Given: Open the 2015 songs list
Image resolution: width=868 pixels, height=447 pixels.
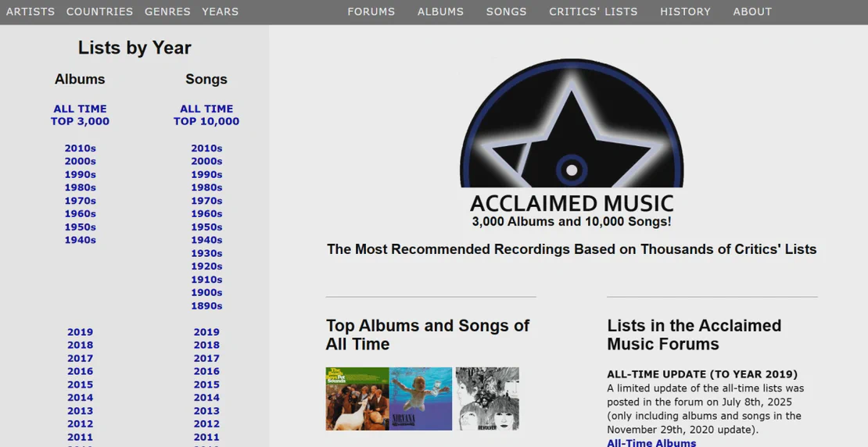Looking at the screenshot, I should click(x=206, y=384).
